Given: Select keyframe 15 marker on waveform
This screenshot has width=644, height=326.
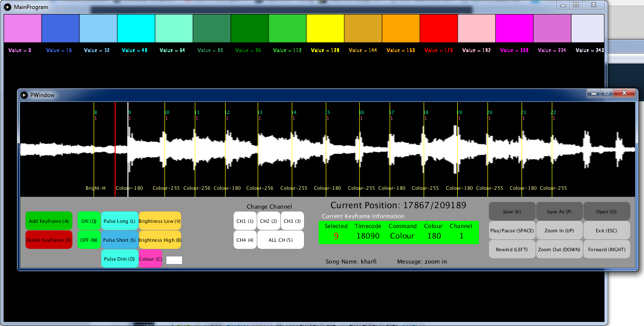Looking at the screenshot, I should coord(326,149).
